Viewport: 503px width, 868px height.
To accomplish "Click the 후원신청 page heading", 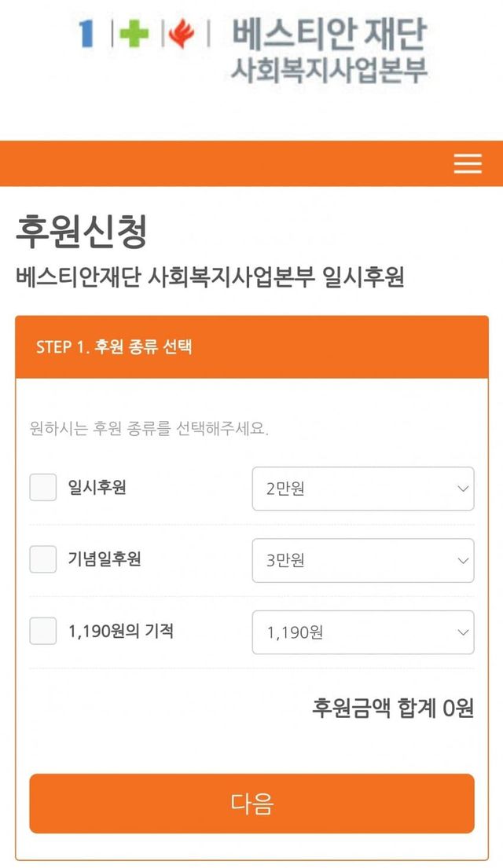I will point(81,232).
